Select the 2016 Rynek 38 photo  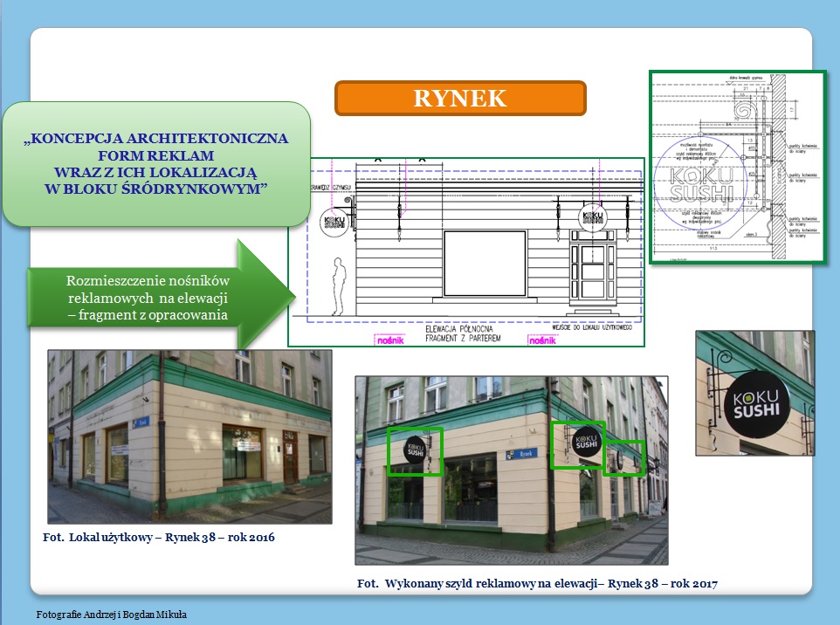(x=189, y=436)
